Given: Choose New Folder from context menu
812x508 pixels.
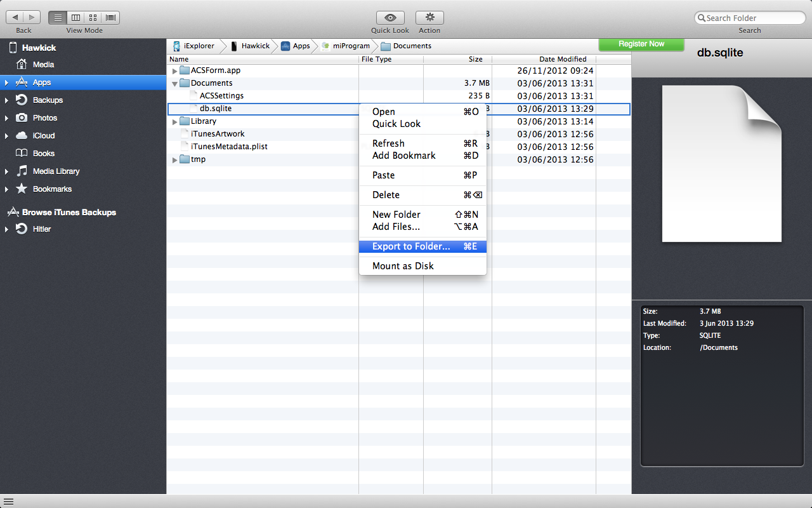Looking at the screenshot, I should [422, 215].
